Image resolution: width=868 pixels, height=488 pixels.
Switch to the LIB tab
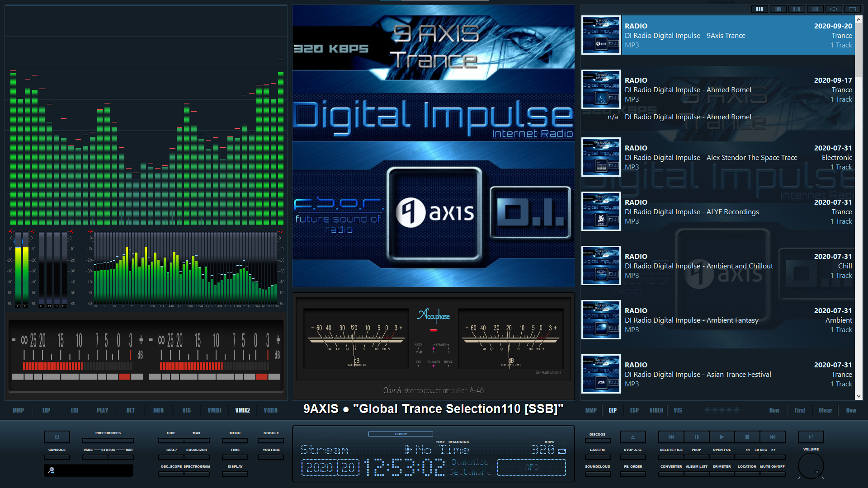(x=75, y=410)
